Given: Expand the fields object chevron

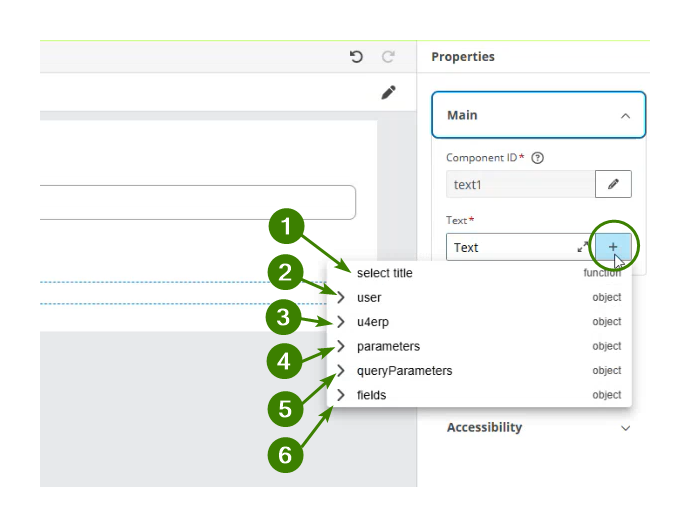Looking at the screenshot, I should [341, 395].
